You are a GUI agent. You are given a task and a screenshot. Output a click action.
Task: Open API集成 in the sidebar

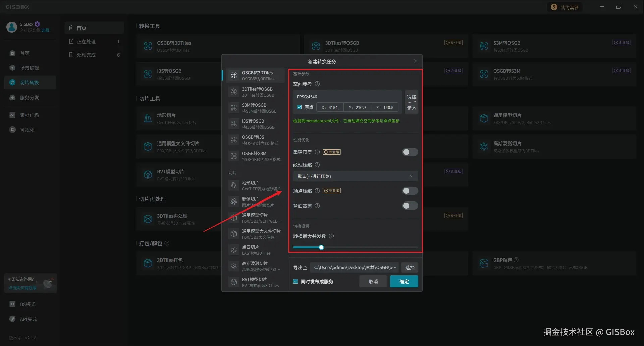point(30,319)
